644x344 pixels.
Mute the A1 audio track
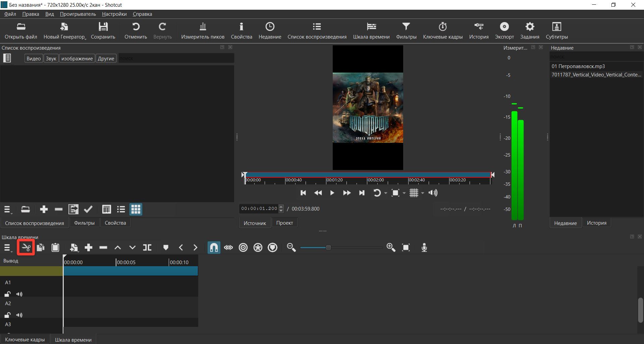(19, 294)
